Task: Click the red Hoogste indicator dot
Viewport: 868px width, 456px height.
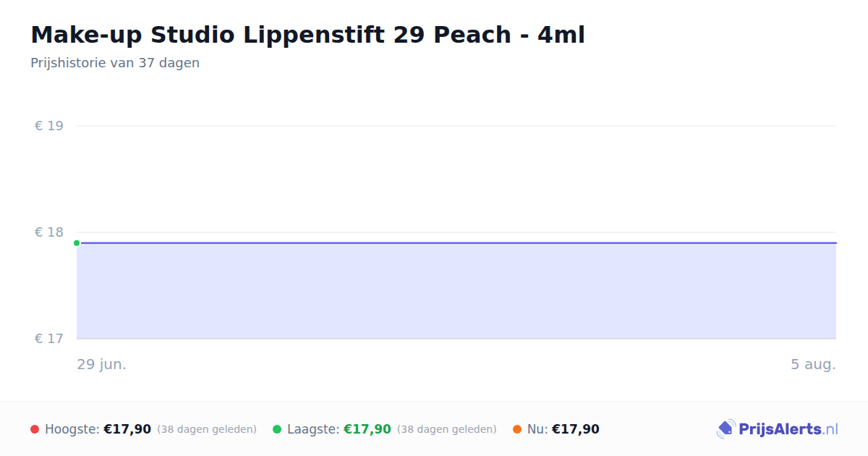Action: click(x=35, y=429)
